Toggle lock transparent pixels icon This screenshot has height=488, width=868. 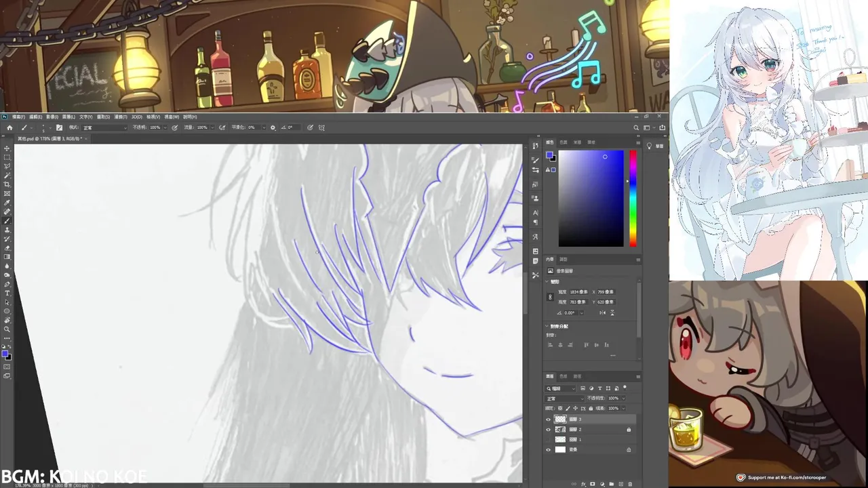coord(560,409)
